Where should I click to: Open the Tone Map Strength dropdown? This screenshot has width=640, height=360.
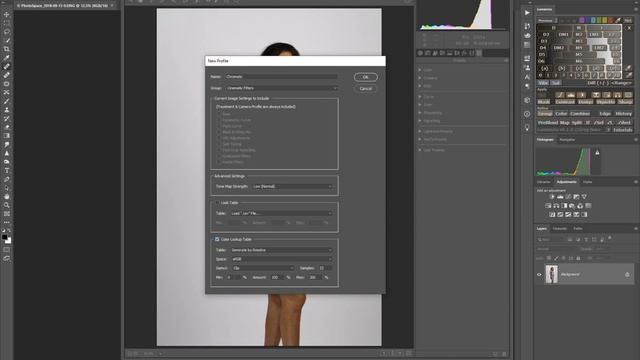(292, 187)
